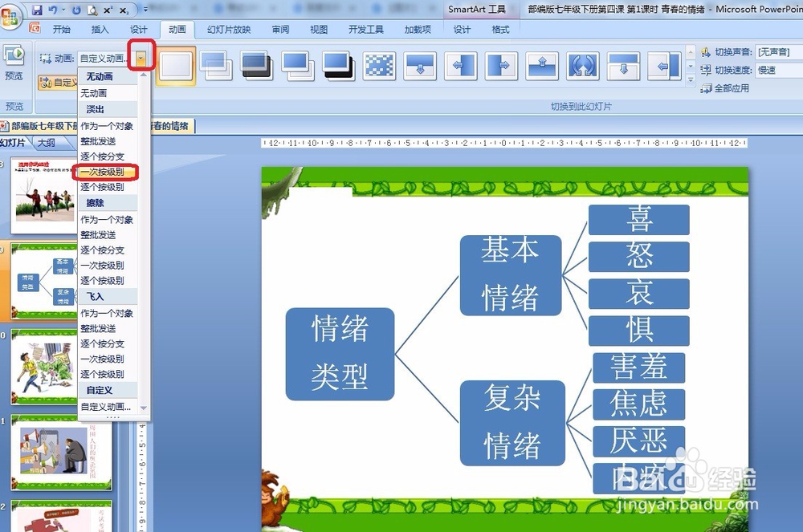This screenshot has height=532, width=803.
Task: Open the SmartArt 工具 格式 tab
Action: point(500,30)
